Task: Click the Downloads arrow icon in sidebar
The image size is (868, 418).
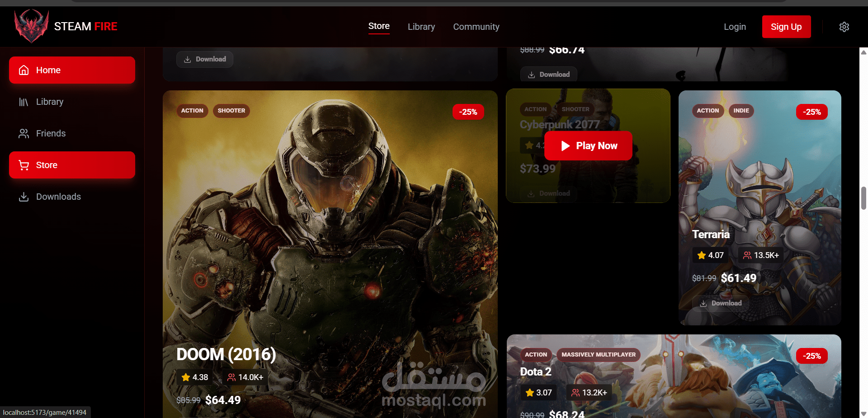Action: click(24, 197)
